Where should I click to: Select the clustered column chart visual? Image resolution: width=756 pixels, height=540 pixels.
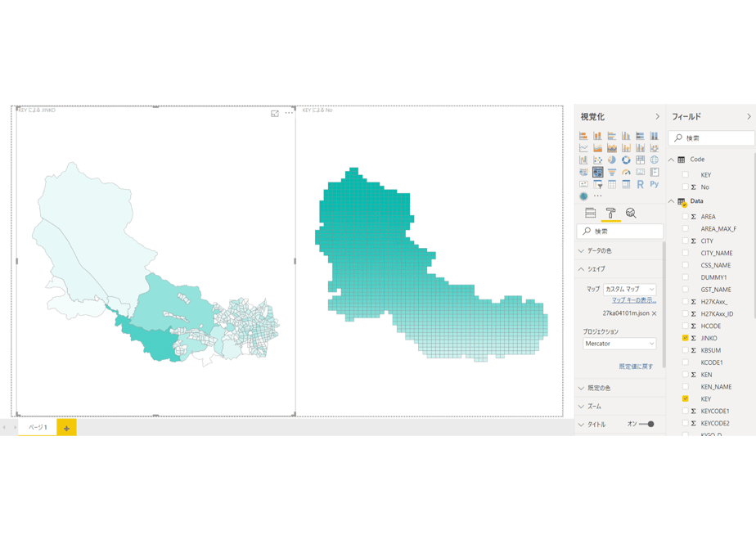click(x=626, y=136)
